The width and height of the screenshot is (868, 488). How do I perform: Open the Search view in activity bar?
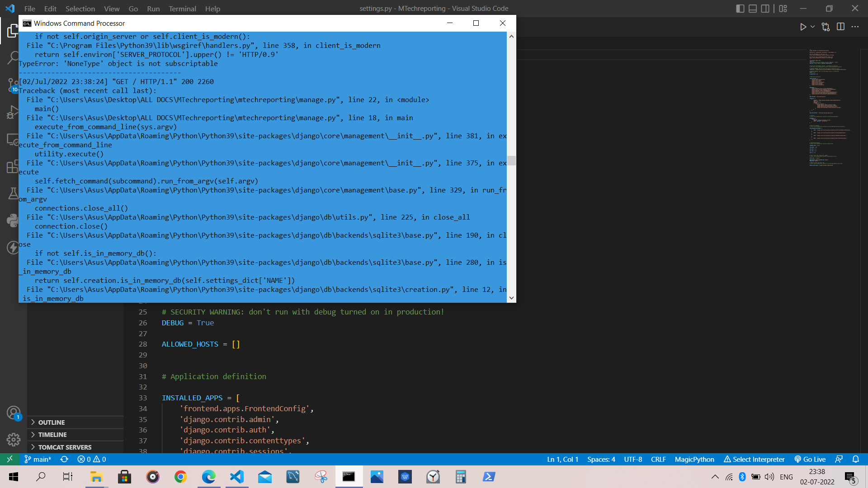tap(13, 58)
